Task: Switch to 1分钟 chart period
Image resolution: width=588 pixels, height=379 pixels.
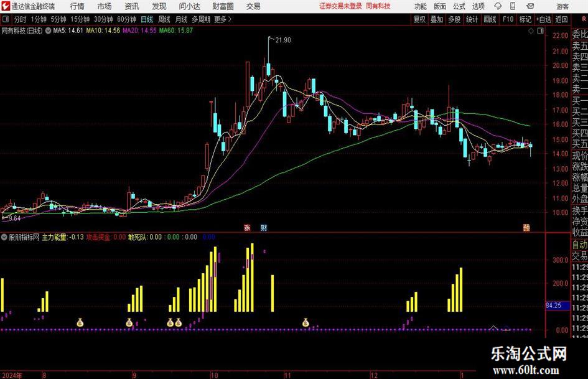Action: (39, 19)
